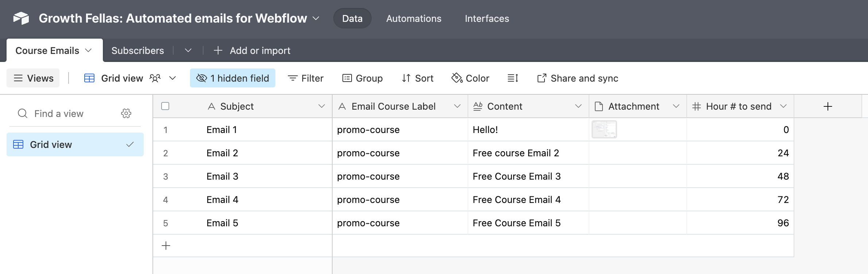This screenshot has height=274, width=868.
Task: Click the Free Course Email 3 cell
Action: (x=528, y=176)
